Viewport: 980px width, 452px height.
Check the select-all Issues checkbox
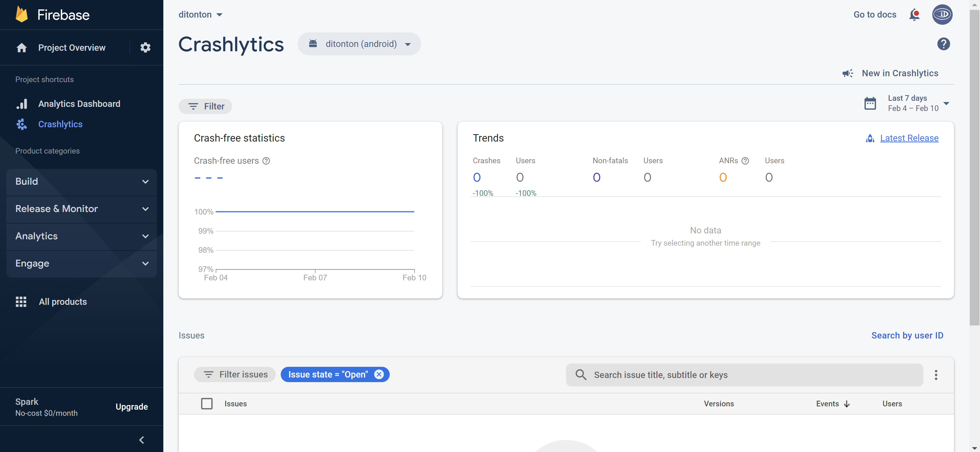(x=206, y=404)
